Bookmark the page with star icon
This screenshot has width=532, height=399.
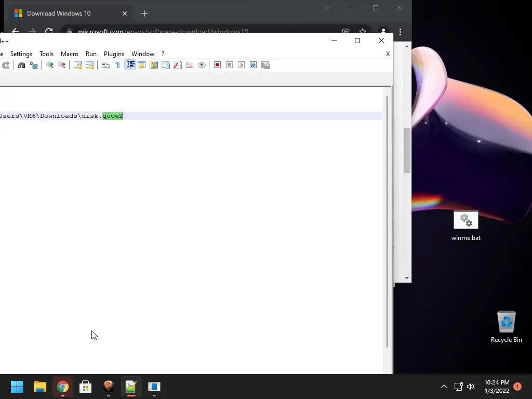[x=363, y=31]
